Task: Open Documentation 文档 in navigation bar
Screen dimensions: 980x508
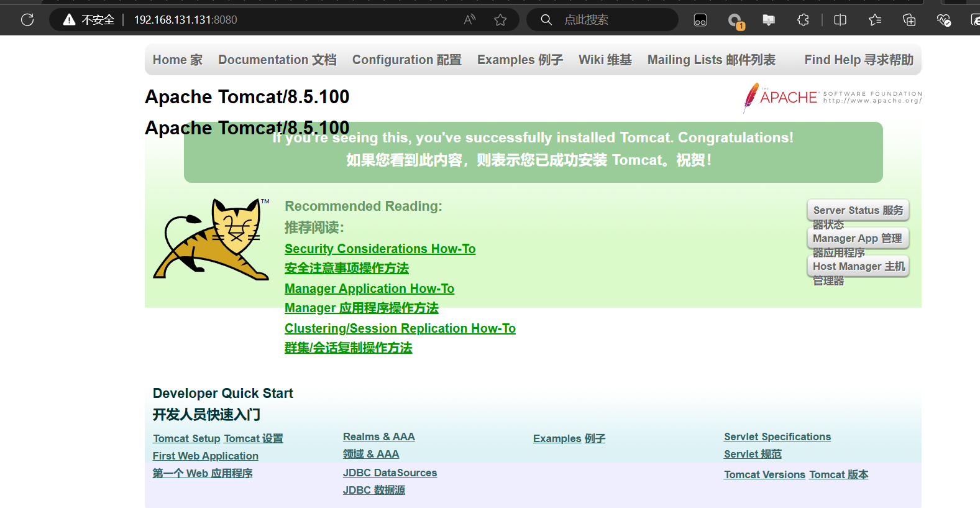Action: point(277,60)
